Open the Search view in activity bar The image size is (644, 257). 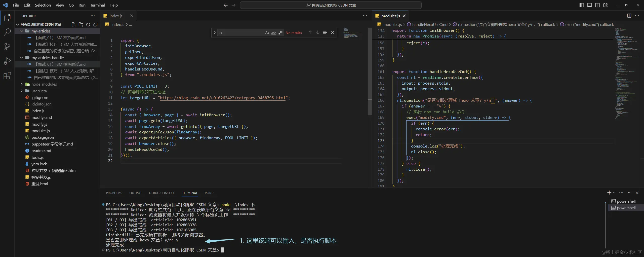(7, 32)
